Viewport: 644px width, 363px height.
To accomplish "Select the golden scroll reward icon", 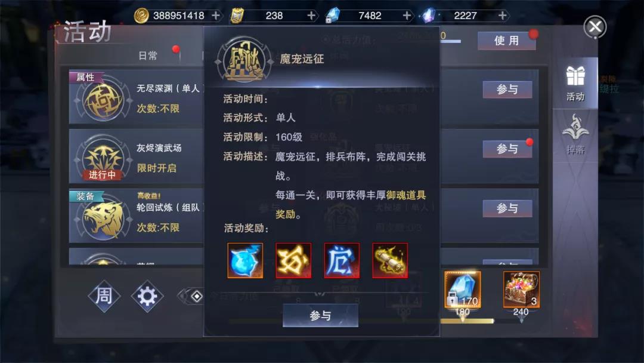I will pyautogui.click(x=390, y=260).
